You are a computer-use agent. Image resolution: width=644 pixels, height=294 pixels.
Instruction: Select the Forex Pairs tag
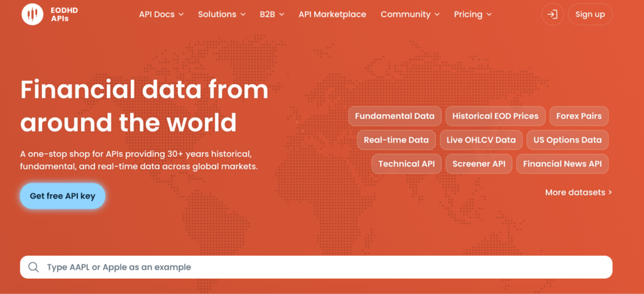click(x=579, y=116)
